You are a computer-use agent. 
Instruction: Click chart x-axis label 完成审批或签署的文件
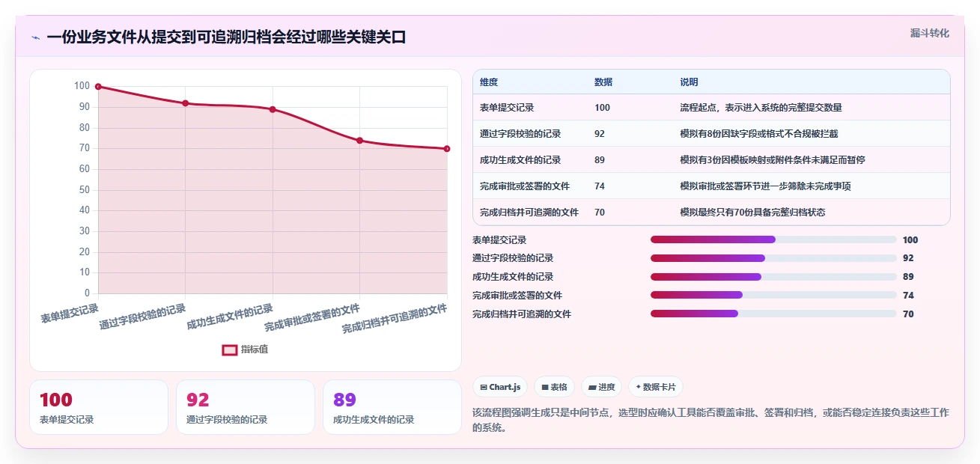click(x=312, y=319)
